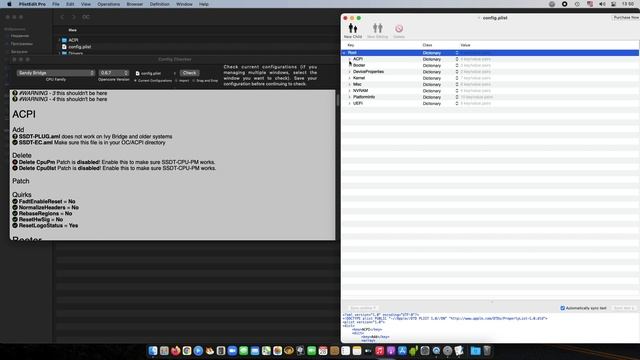Open the Apple menu
This screenshot has height=360, width=640.
click(9, 4)
